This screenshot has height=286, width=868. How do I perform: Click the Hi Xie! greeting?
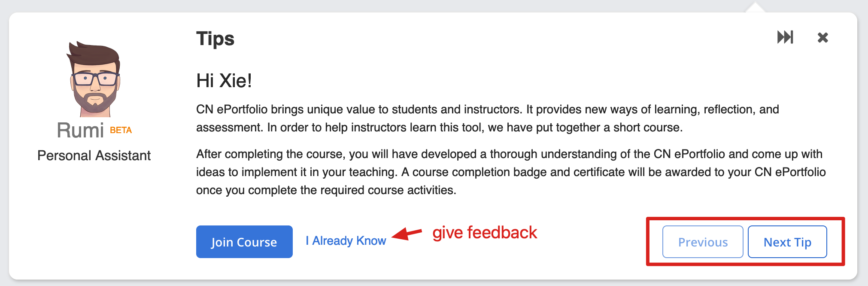[224, 81]
